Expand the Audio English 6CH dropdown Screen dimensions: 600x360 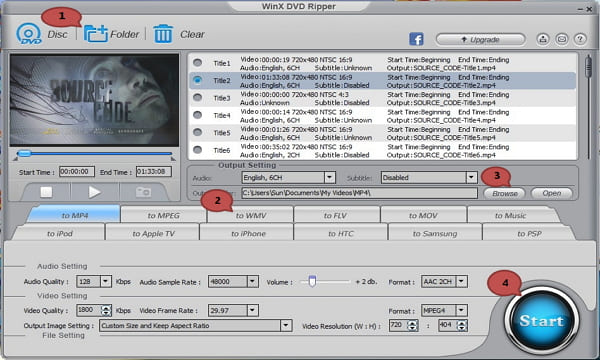point(329,178)
